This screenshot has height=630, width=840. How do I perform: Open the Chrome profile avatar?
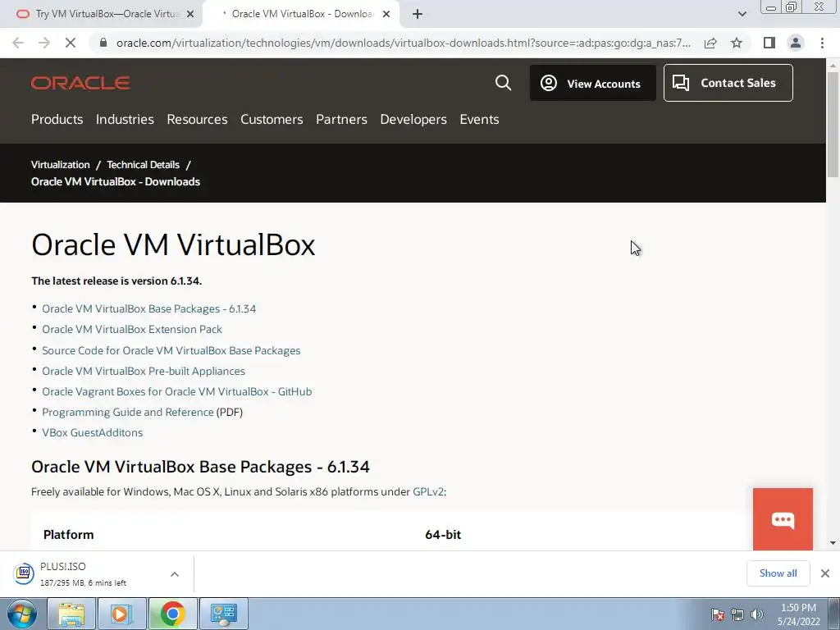pos(796,43)
